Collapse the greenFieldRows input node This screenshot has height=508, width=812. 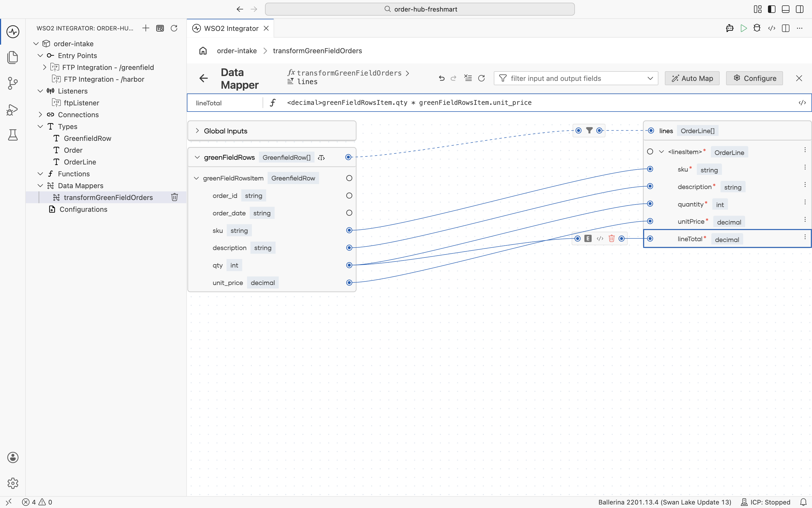pos(197,157)
